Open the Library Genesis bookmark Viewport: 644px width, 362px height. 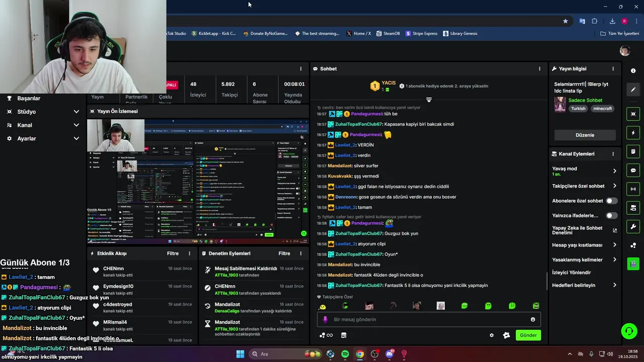tap(460, 34)
